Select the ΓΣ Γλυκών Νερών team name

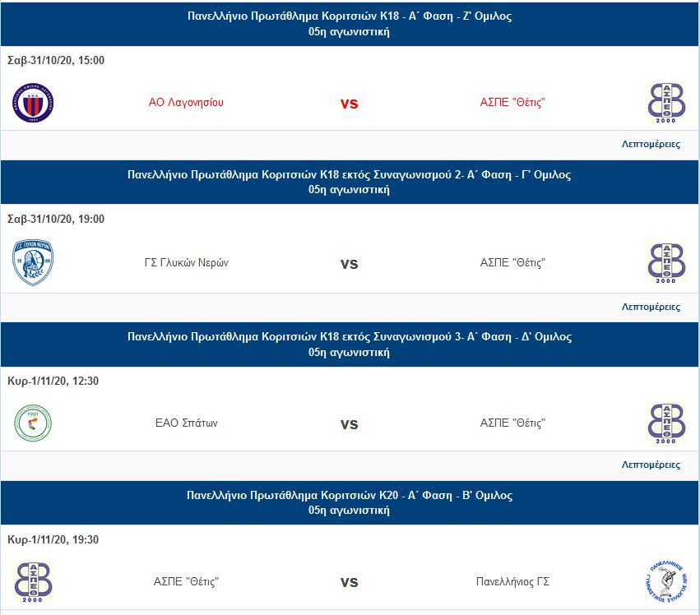[186, 263]
